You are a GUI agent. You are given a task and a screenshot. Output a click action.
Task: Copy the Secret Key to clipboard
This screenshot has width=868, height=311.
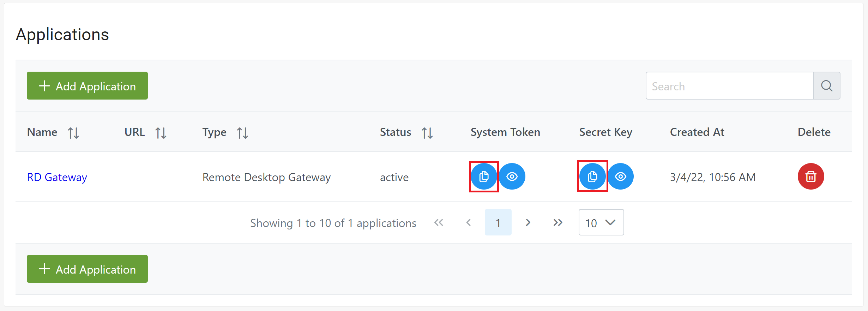592,177
